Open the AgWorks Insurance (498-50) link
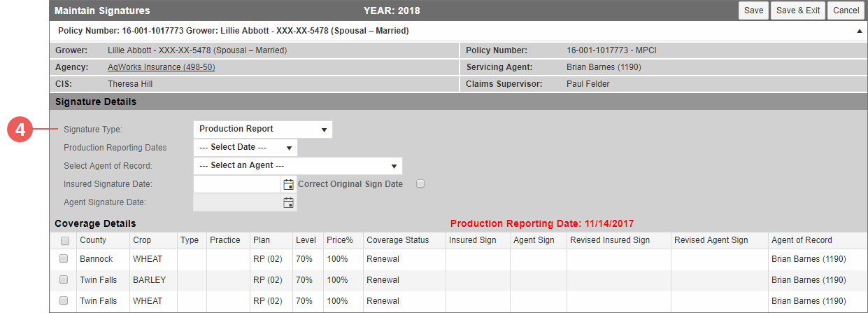 click(x=161, y=67)
